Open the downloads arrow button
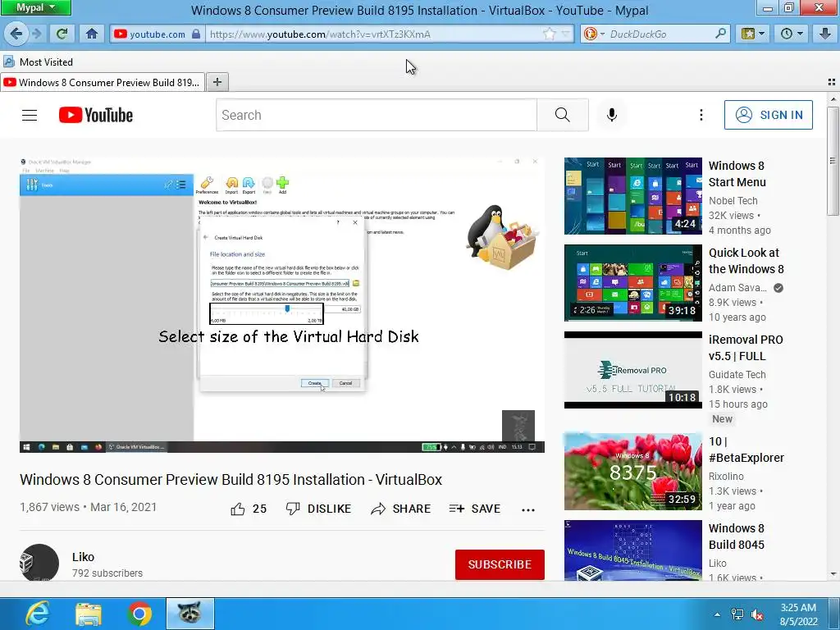This screenshot has height=630, width=840. (825, 34)
